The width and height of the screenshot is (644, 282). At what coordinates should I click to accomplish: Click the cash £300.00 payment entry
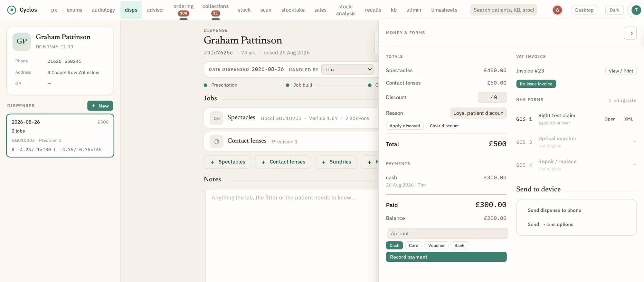click(x=446, y=181)
